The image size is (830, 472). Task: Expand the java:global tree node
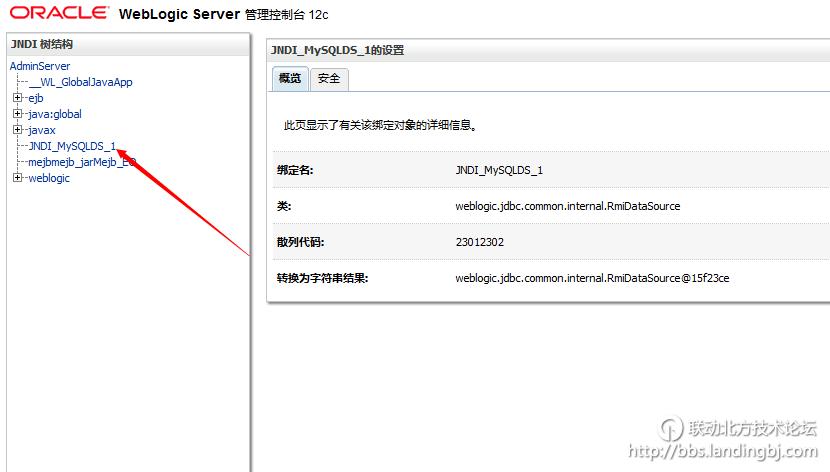[17, 113]
